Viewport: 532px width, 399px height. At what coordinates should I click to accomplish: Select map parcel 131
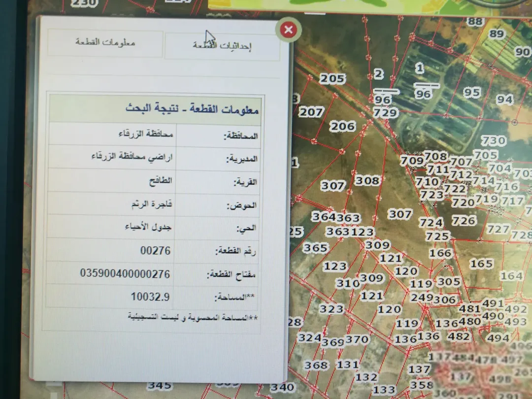[x=348, y=365]
